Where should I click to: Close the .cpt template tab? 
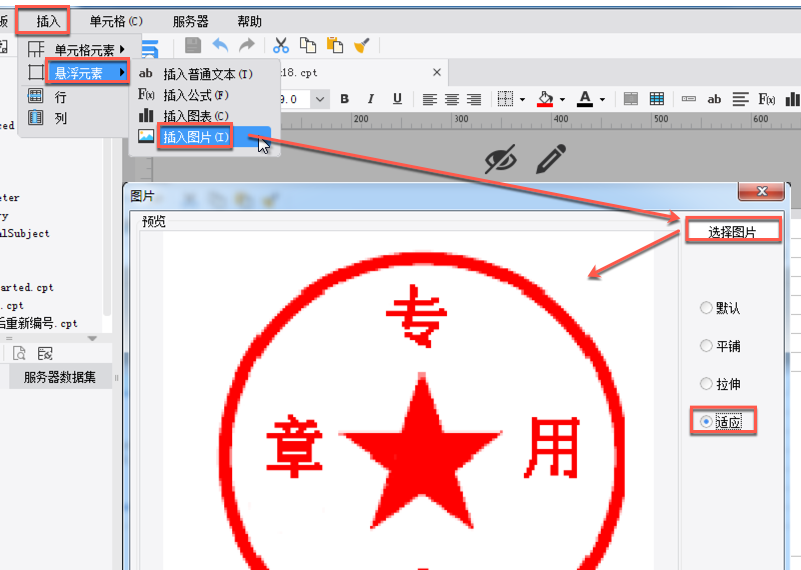[437, 72]
